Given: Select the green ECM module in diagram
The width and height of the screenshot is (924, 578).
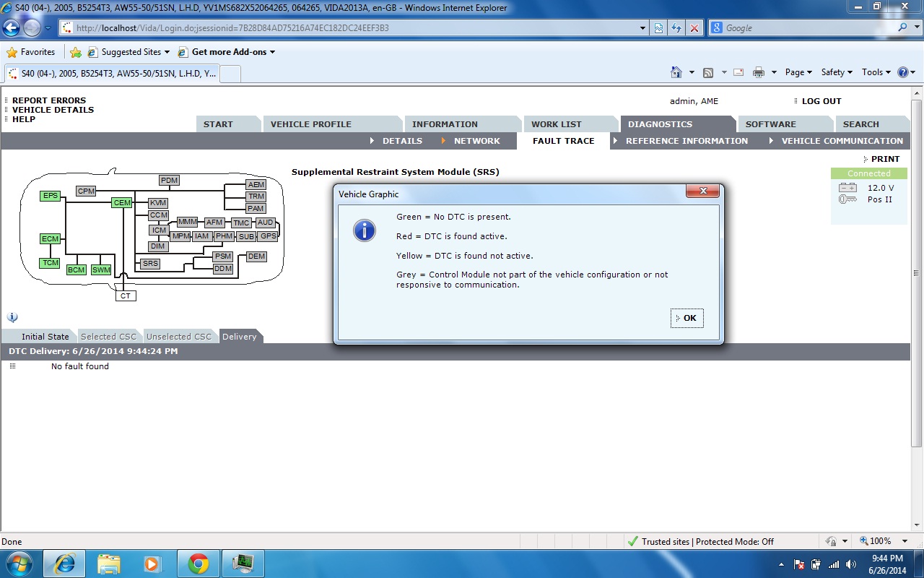Looking at the screenshot, I should point(50,239).
